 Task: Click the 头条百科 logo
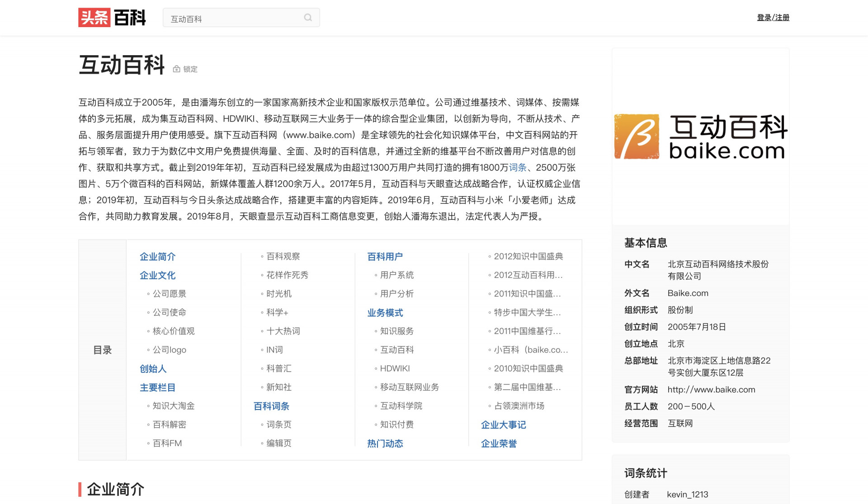(x=112, y=18)
